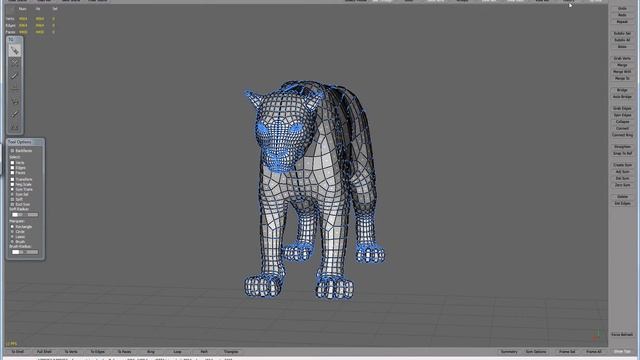Image resolution: width=640 pixels, height=360 pixels.
Task: Click the Loop selection button
Action: point(177,351)
